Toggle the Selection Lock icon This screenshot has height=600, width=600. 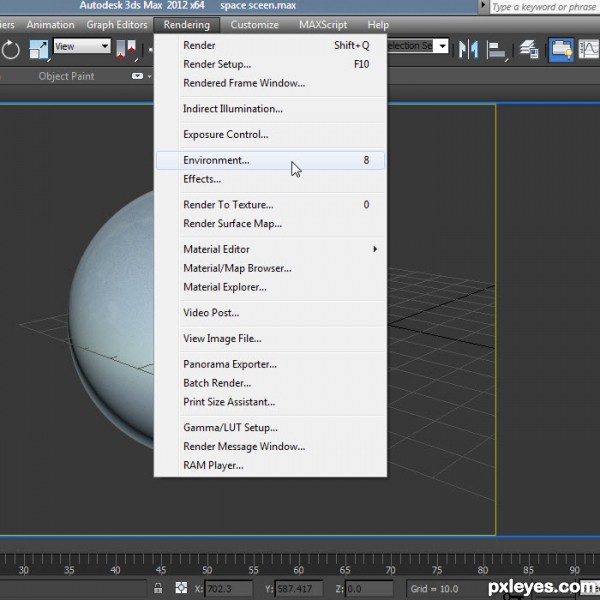click(x=158, y=588)
